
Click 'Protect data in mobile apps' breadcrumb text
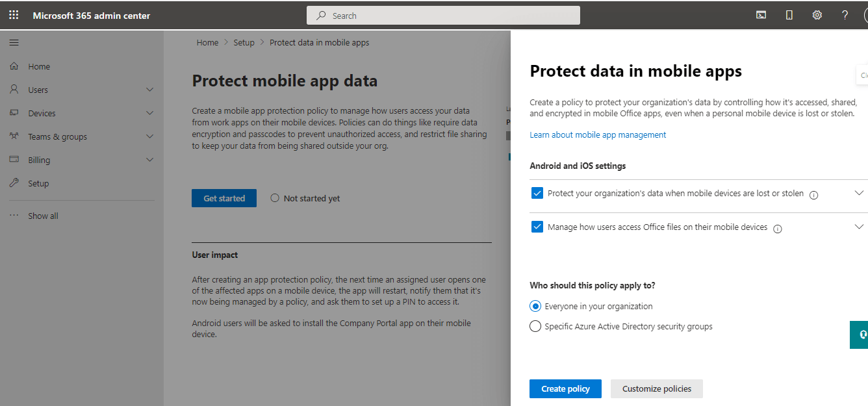tap(320, 42)
